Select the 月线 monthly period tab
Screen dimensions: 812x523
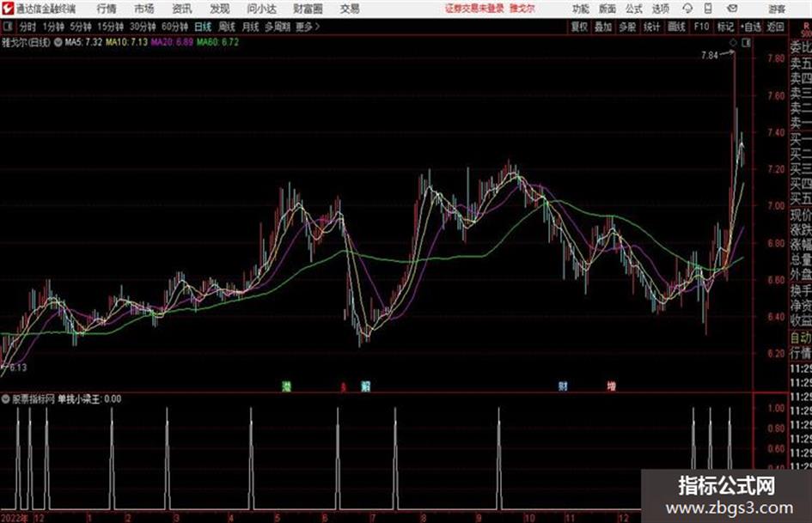click(x=251, y=27)
